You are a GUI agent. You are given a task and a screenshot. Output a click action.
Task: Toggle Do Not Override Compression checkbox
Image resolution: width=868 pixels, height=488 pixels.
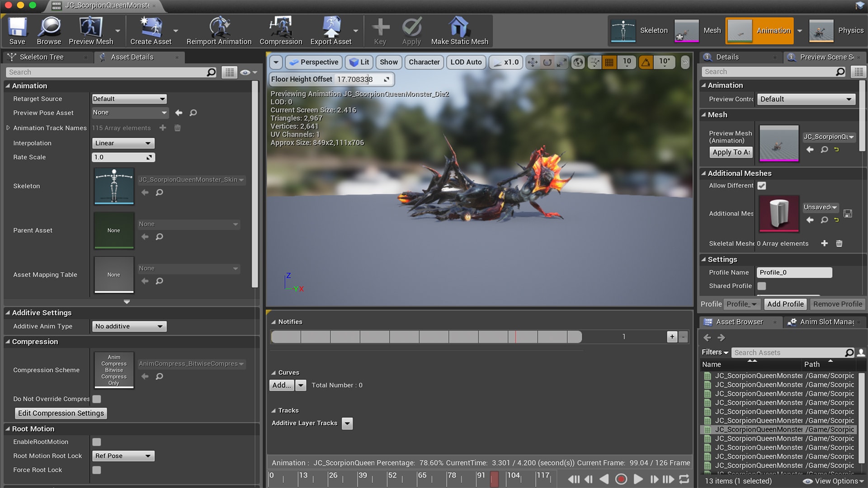[97, 399]
